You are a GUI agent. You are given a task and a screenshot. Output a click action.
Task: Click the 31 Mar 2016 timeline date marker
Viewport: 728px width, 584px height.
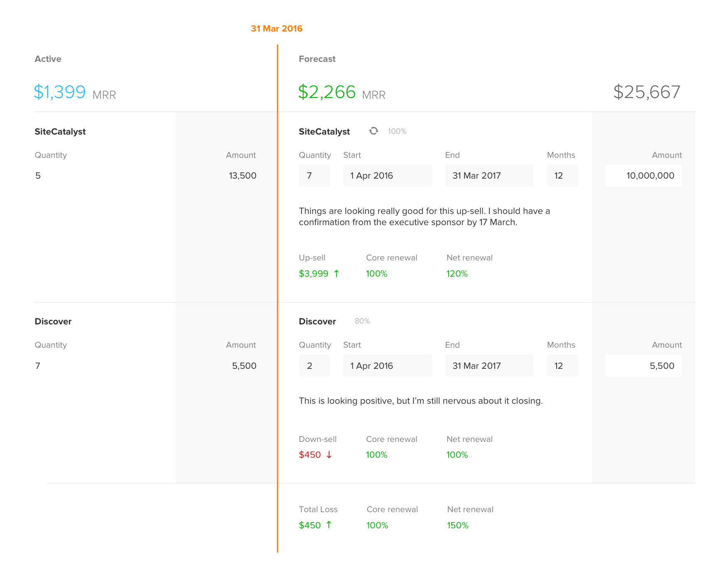pos(276,28)
